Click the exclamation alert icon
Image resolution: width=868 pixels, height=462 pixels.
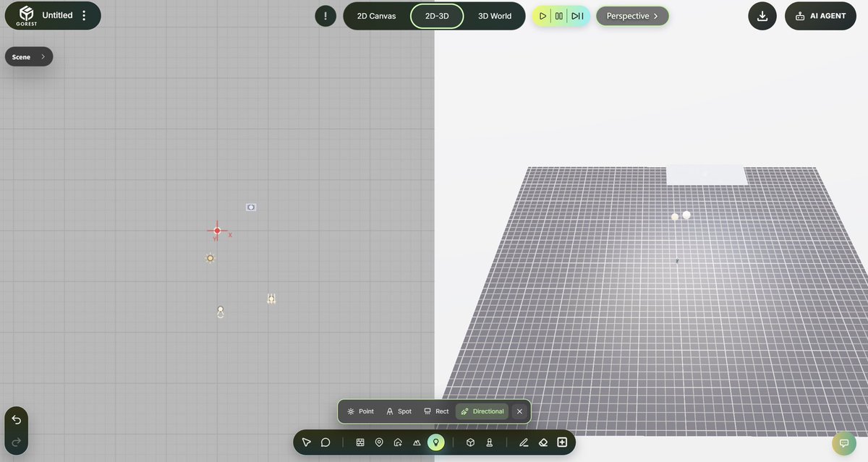tap(325, 16)
